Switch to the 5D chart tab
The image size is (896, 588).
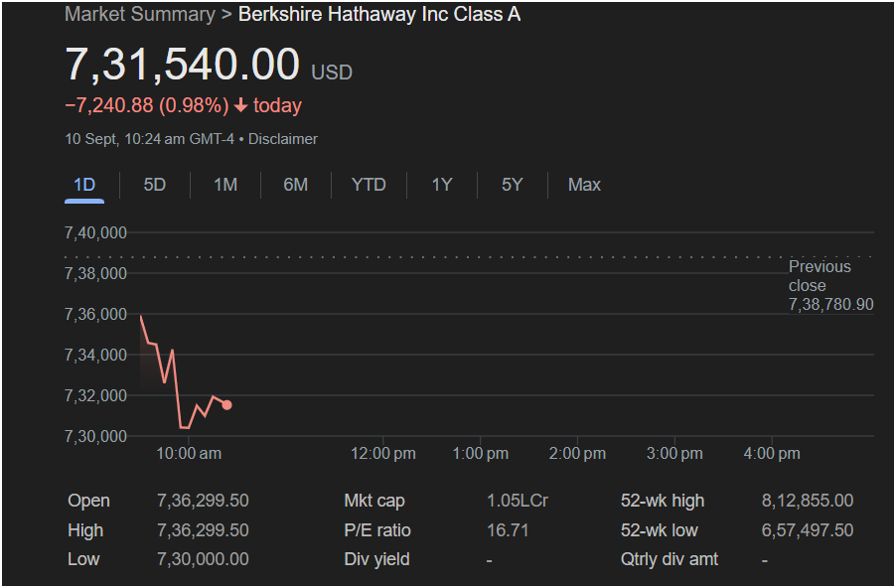[154, 185]
